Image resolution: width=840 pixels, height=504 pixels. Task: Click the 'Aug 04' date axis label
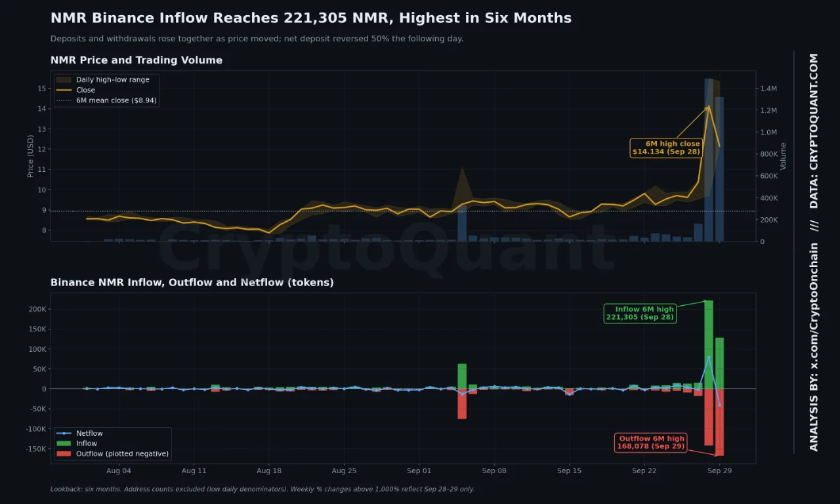coord(119,471)
